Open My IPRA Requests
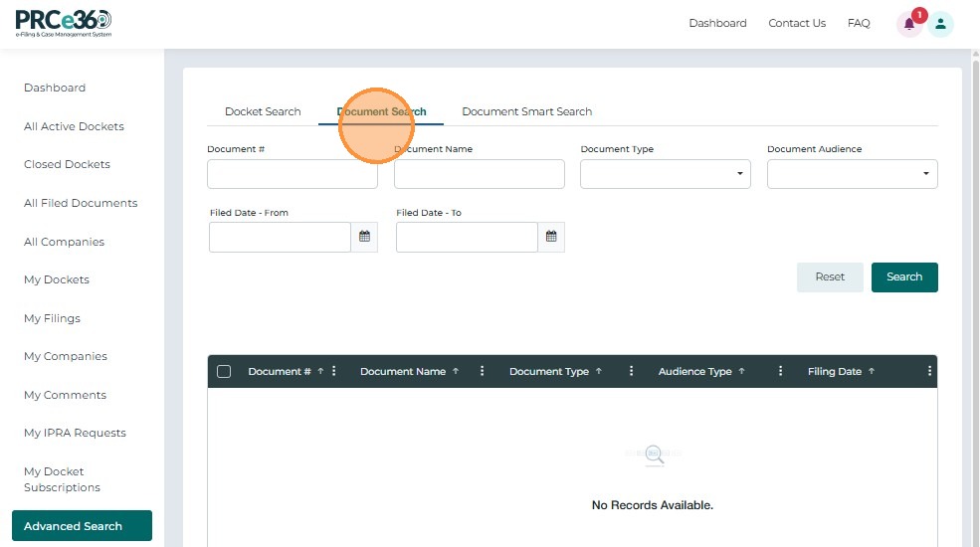Image resolution: width=980 pixels, height=547 pixels. 75,433
